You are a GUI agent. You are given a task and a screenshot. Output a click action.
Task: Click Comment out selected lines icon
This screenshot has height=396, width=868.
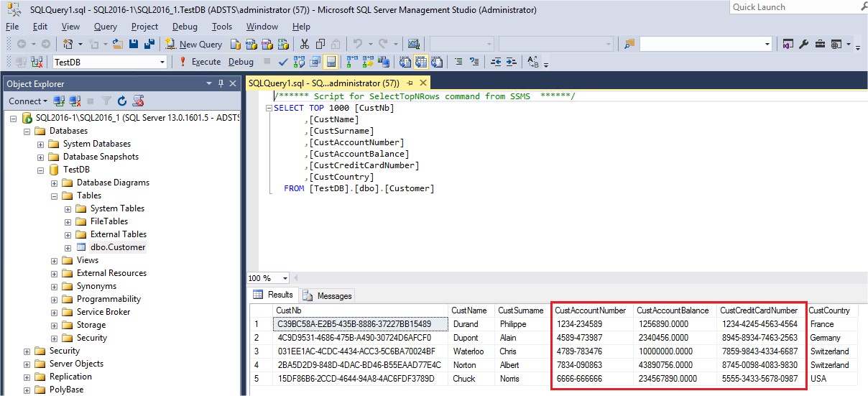pos(458,62)
